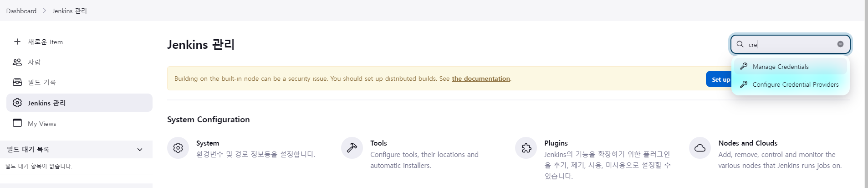Open 사람 page in sidebar
The width and height of the screenshot is (868, 188).
(x=79, y=62)
